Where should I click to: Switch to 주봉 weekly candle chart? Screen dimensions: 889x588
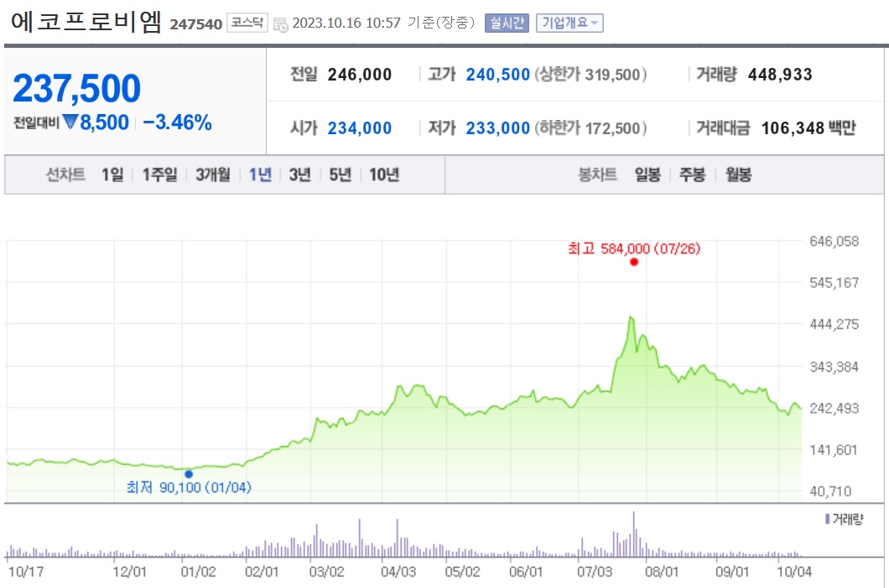(692, 174)
